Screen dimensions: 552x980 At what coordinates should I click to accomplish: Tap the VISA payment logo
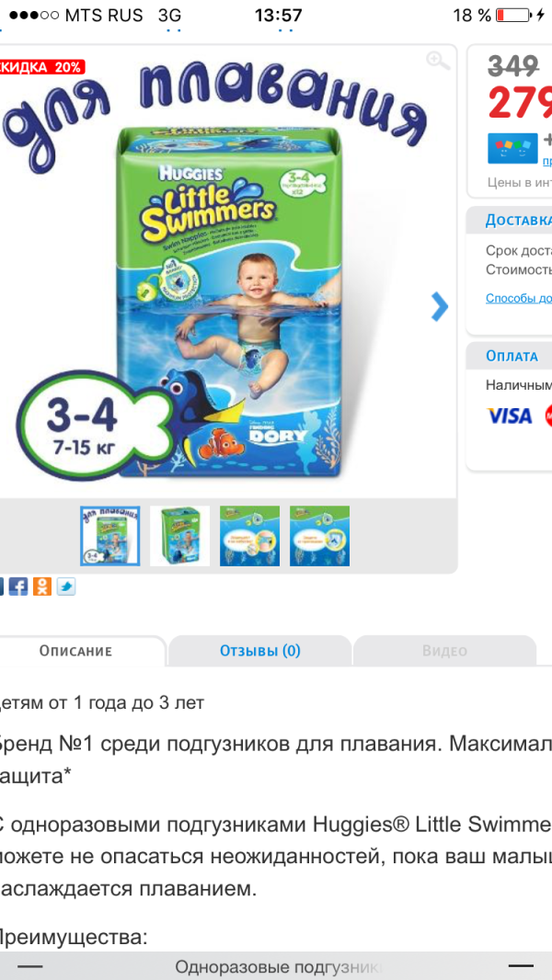(510, 416)
